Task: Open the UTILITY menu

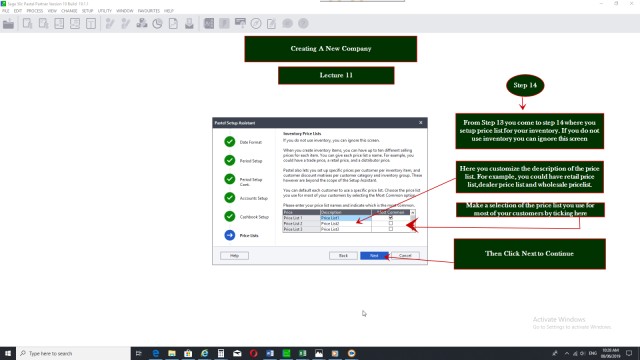Action: (105, 11)
